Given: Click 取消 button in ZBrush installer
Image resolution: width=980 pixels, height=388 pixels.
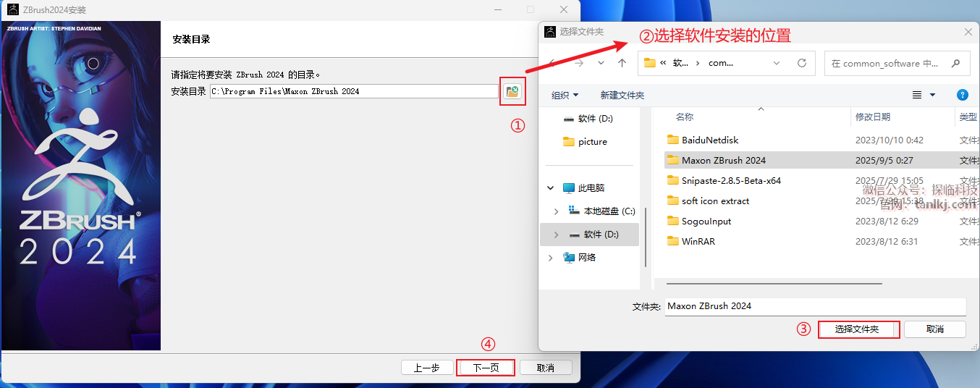Looking at the screenshot, I should click(x=546, y=368).
